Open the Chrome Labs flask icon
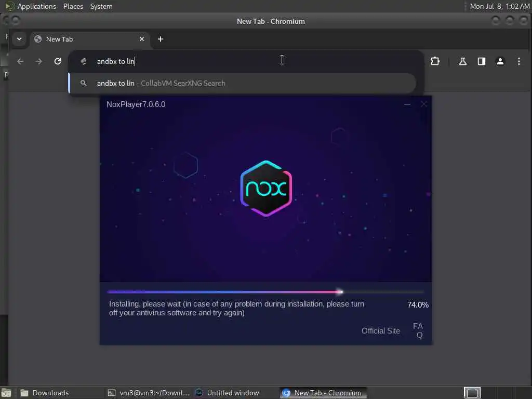This screenshot has width=532, height=399. click(463, 61)
